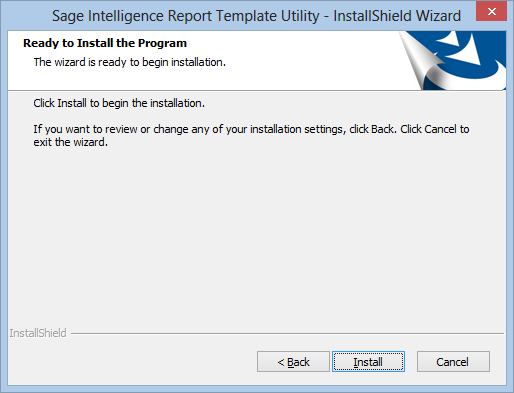Select the 'Ready to Install the Program' heading
Screen dimensions: 514x393
point(105,43)
